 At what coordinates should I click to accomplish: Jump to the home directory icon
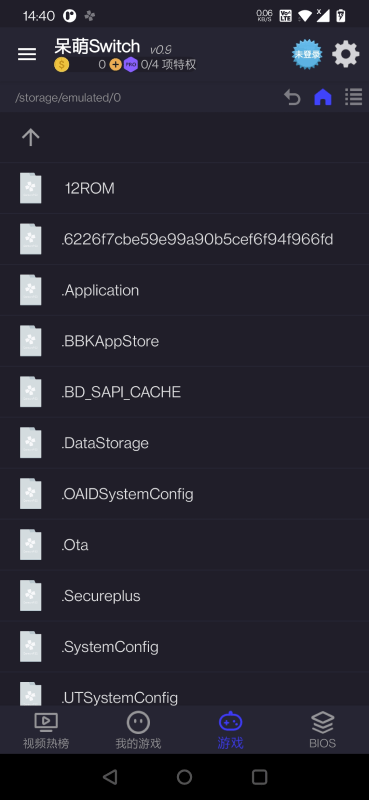pyautogui.click(x=323, y=97)
